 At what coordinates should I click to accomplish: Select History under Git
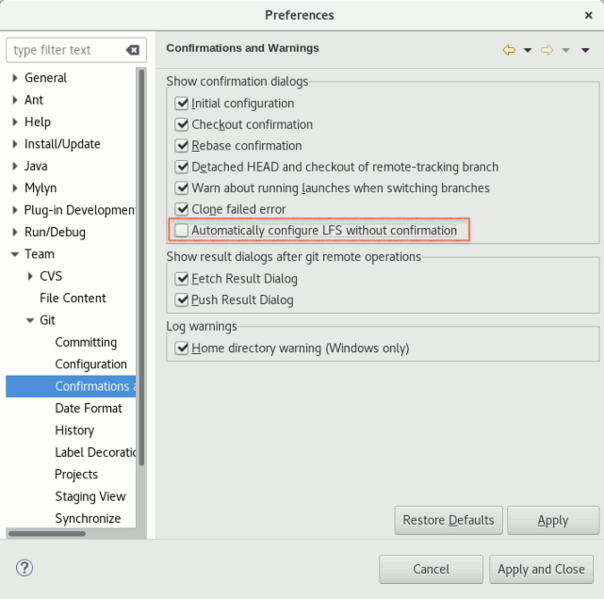coord(74,430)
